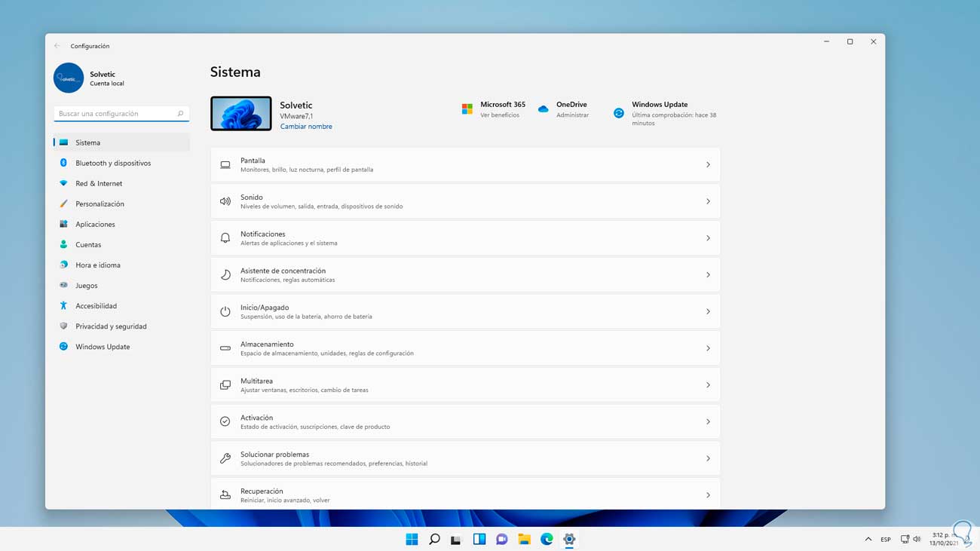This screenshot has height=551, width=980.
Task: Click the Notificaciones bell icon
Action: (x=225, y=238)
